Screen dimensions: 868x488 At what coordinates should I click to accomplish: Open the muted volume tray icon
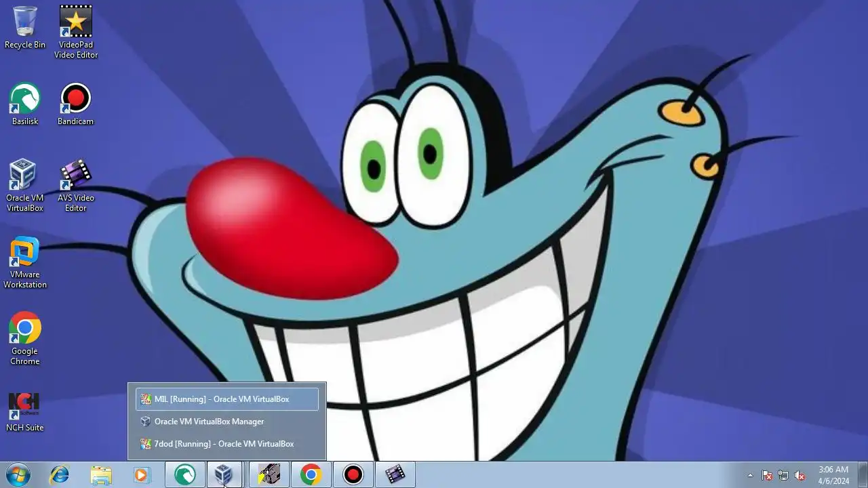(x=800, y=475)
